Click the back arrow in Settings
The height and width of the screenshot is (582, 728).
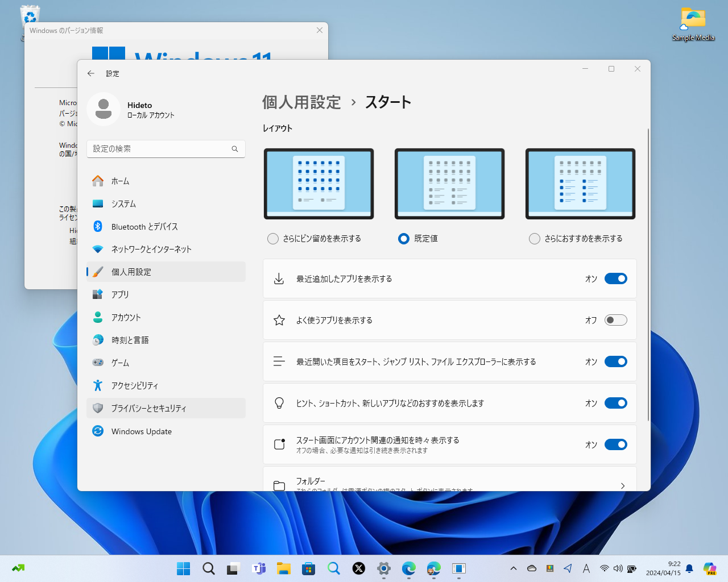point(91,73)
